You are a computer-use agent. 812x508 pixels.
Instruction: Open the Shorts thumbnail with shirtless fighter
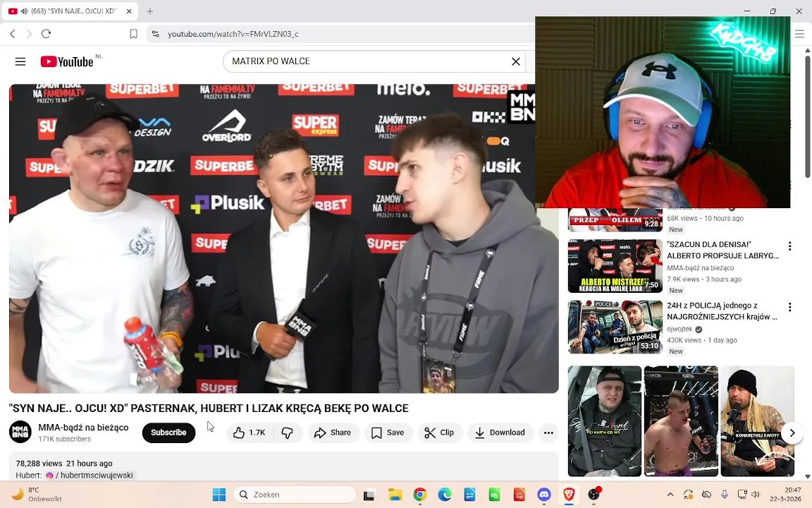pyautogui.click(x=681, y=421)
